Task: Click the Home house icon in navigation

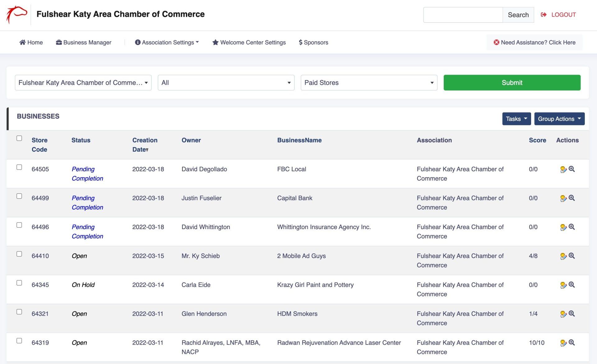Action: 22,42
